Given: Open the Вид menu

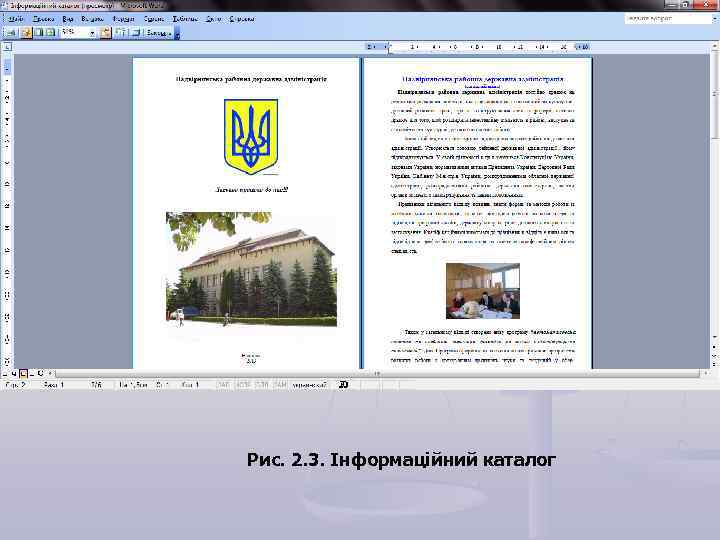Looking at the screenshot, I should click(68, 19).
